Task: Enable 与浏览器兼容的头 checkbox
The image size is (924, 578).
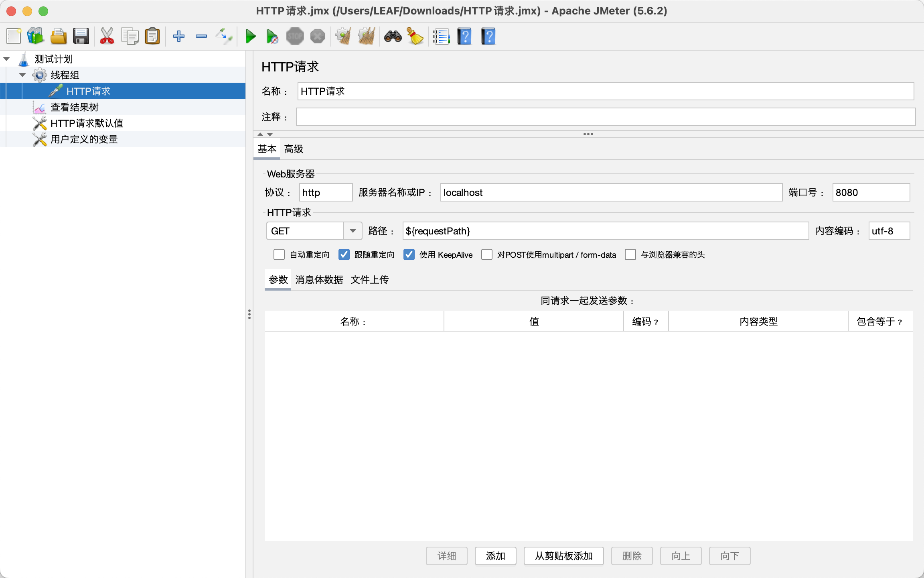Action: tap(630, 255)
